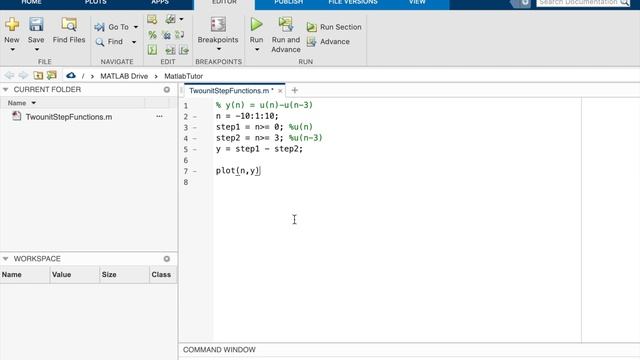The width and height of the screenshot is (640, 360).
Task: Click the Go To arrow icon
Action: pyautogui.click(x=99, y=27)
